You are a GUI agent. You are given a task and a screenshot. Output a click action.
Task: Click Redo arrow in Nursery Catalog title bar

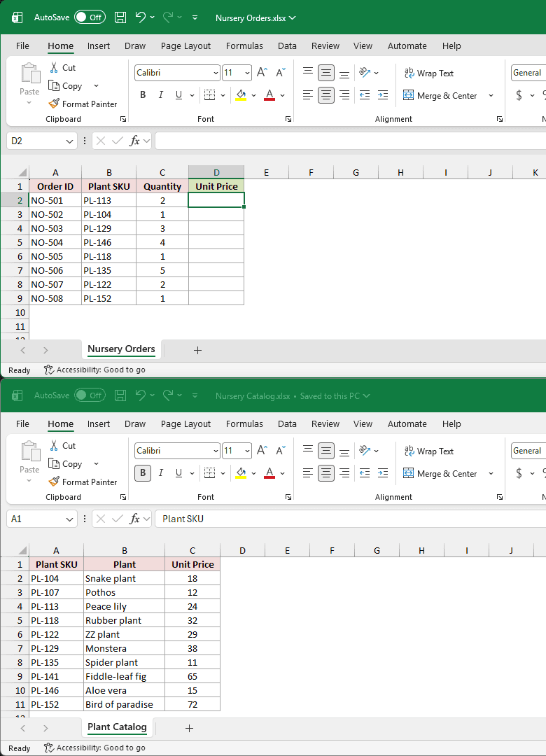click(168, 395)
